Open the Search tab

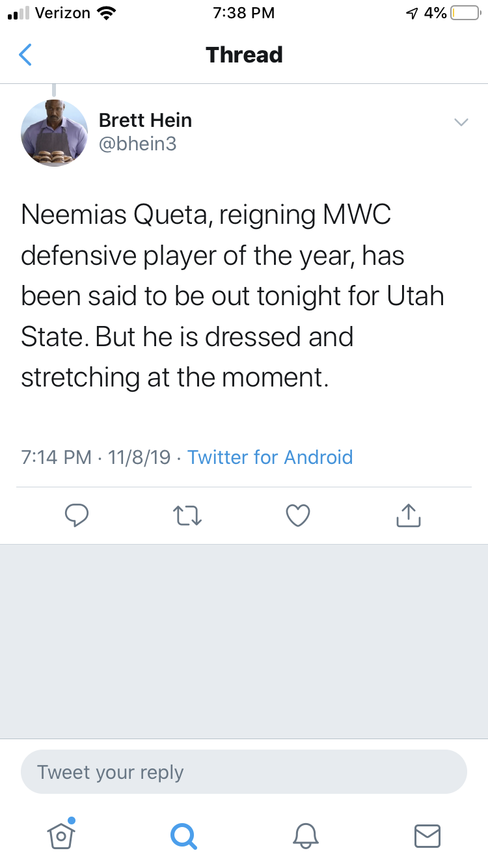point(183,835)
